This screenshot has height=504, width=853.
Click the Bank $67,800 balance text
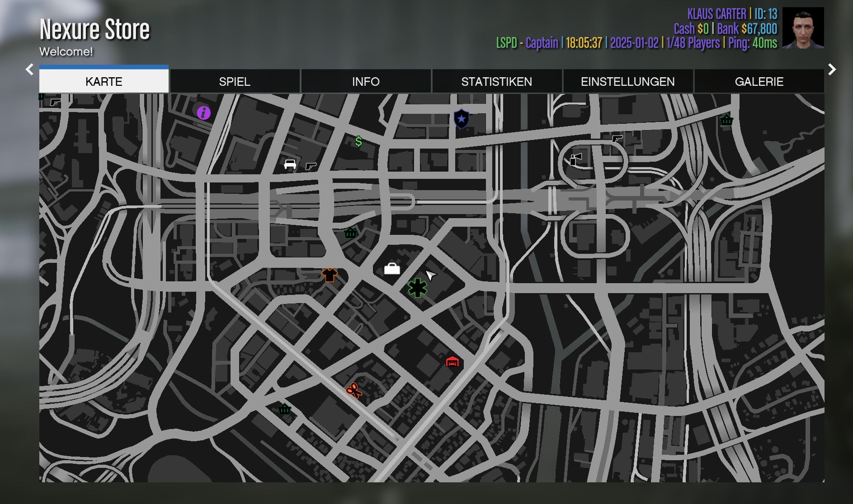pyautogui.click(x=747, y=29)
